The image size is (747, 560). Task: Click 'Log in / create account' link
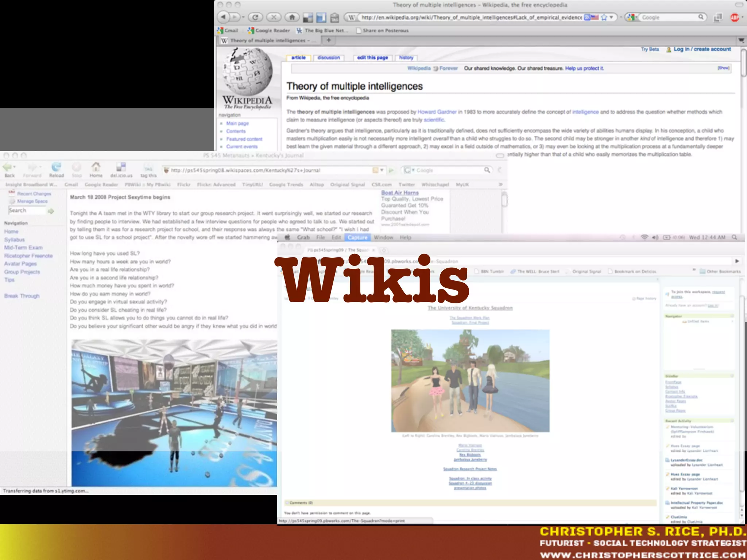pyautogui.click(x=702, y=49)
